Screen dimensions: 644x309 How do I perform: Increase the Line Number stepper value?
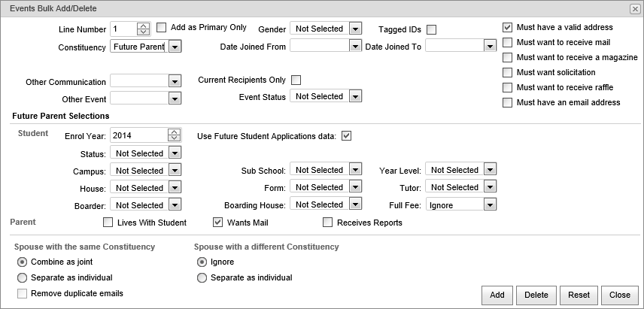pyautogui.click(x=143, y=26)
